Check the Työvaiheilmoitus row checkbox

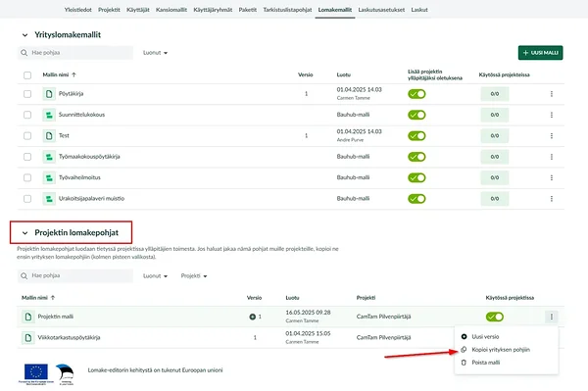pos(27,177)
